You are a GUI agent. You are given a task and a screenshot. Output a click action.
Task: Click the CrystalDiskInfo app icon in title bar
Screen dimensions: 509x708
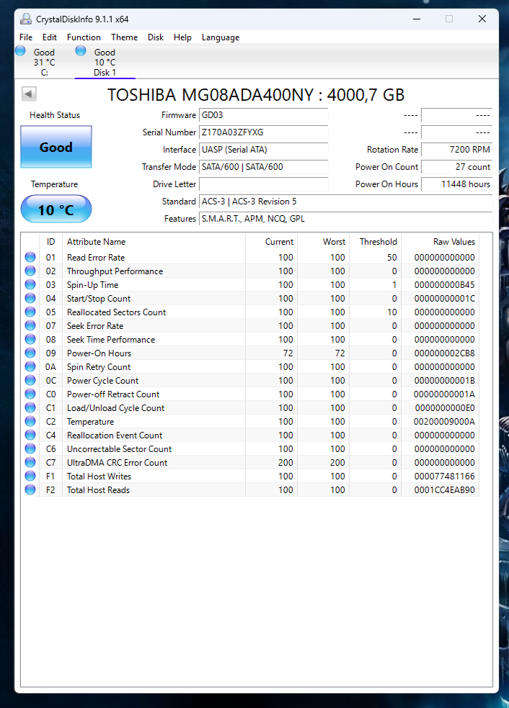click(26, 19)
